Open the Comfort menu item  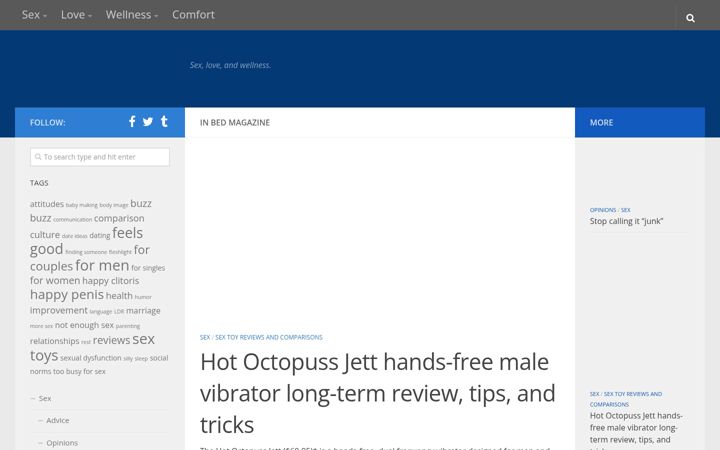pos(193,15)
